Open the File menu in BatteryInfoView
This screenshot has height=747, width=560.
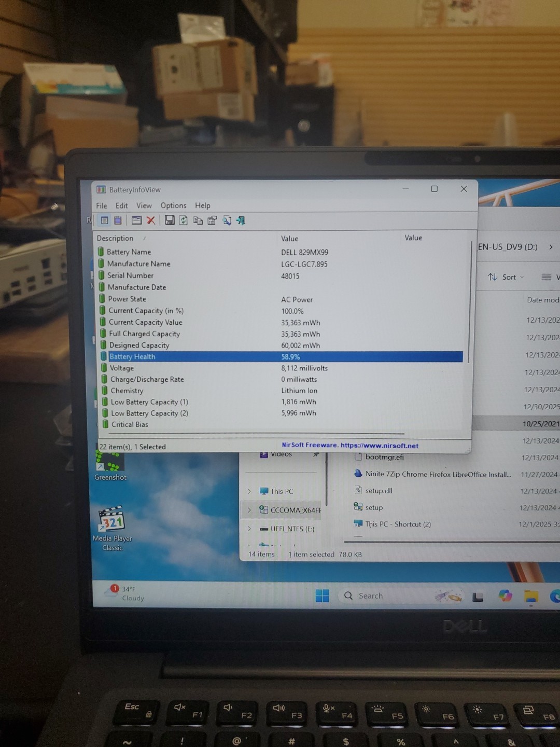tap(102, 205)
